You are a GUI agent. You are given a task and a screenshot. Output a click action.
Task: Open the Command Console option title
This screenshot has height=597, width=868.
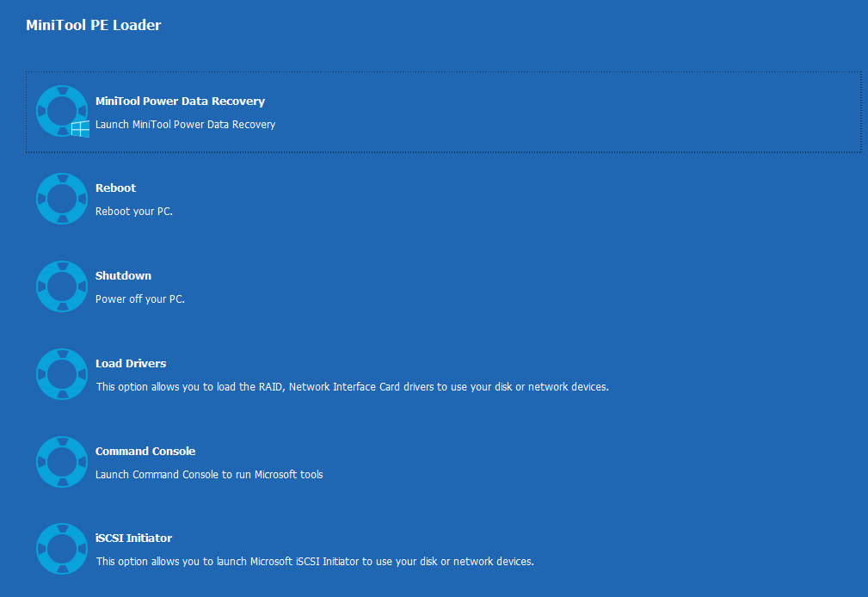145,451
